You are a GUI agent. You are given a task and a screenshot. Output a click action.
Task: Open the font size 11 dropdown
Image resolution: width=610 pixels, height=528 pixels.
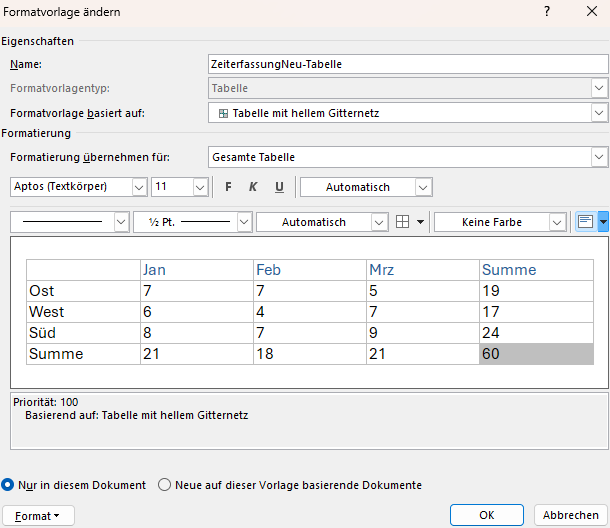pos(199,187)
